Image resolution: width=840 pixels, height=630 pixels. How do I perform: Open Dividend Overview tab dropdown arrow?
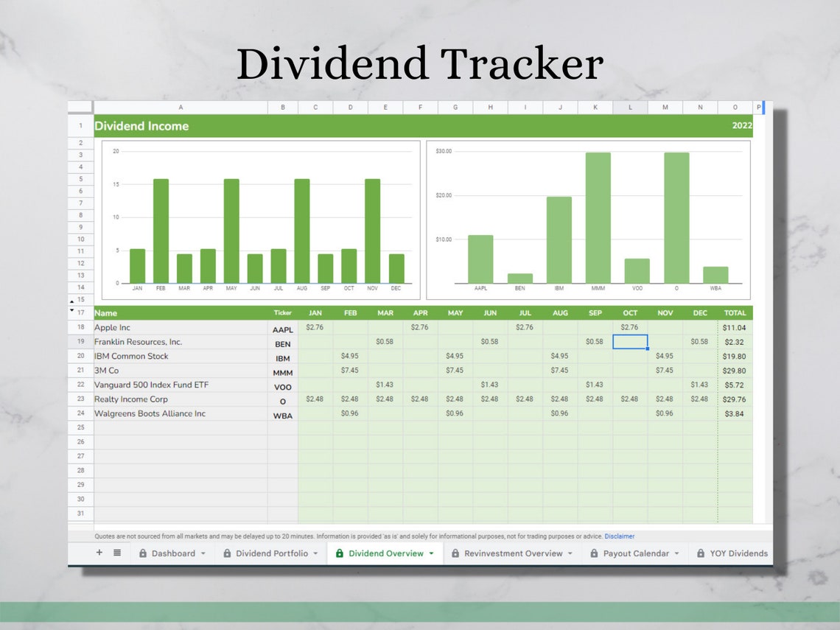(x=431, y=553)
